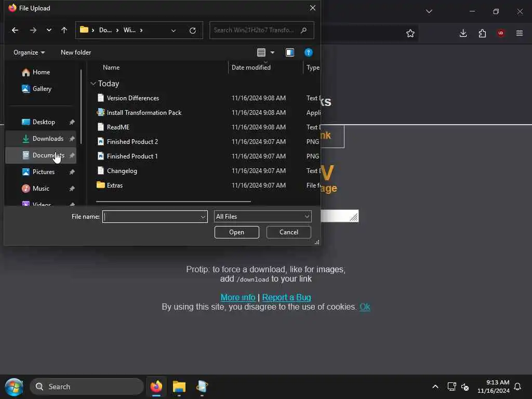
Task: Click the Cancel button
Action: [289, 232]
